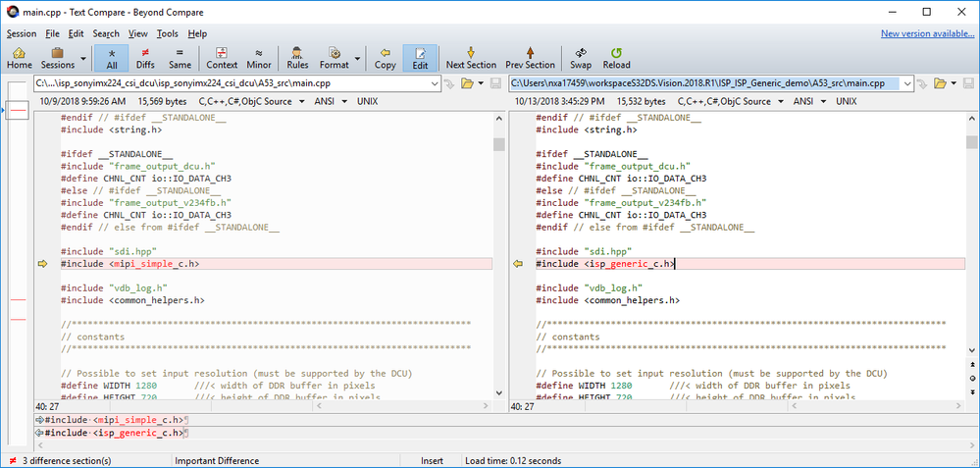Select left line #include <mipi_simple_c.h>
This screenshot has height=468, width=980.
277,264
